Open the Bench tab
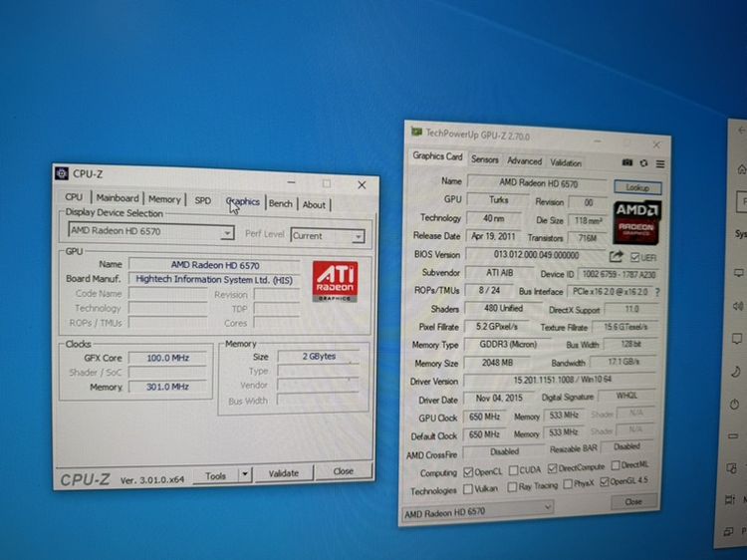The width and height of the screenshot is (747, 560). coord(281,203)
